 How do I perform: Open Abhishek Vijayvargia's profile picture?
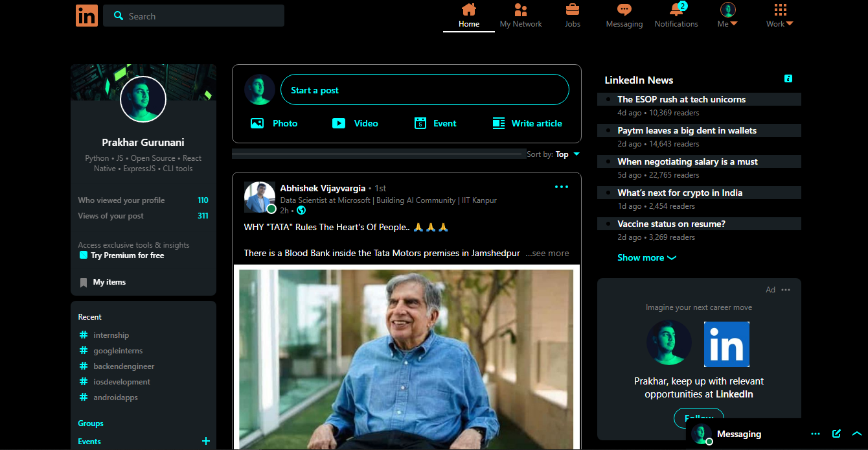pos(260,197)
